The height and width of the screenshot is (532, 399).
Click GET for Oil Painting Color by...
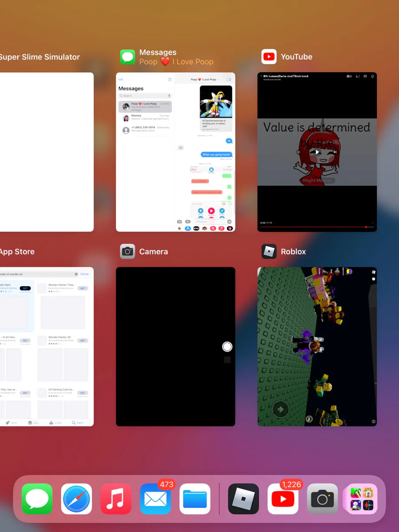pyautogui.click(x=82, y=393)
